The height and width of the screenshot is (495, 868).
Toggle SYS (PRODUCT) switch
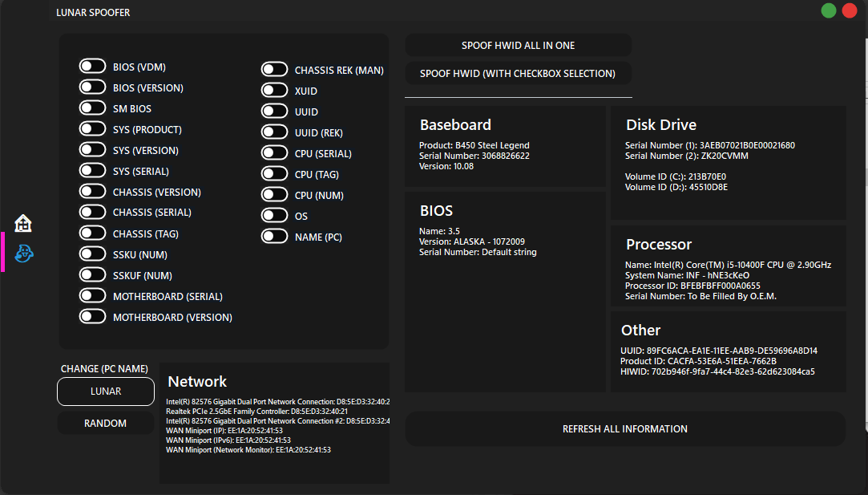pos(92,128)
